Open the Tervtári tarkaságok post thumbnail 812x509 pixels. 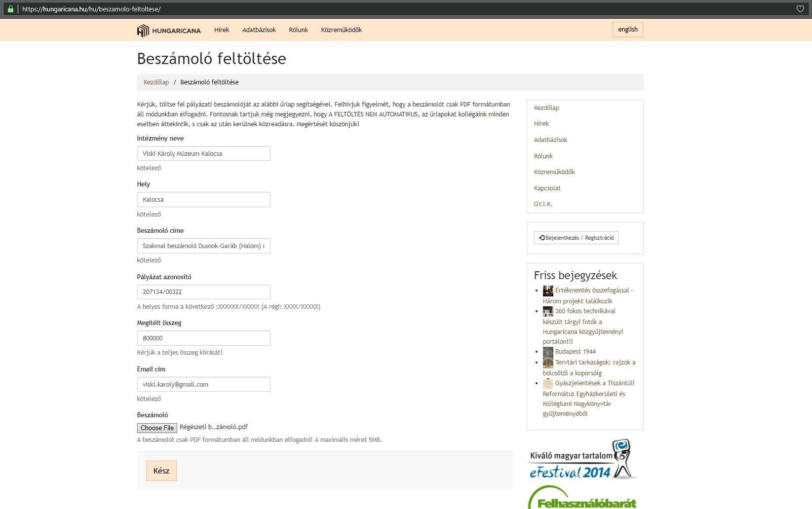[x=548, y=363]
